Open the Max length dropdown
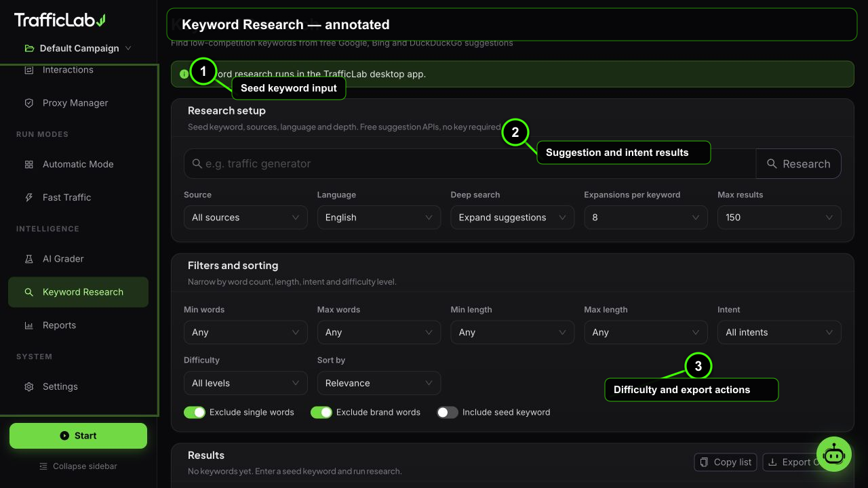This screenshot has height=488, width=868. tap(646, 332)
